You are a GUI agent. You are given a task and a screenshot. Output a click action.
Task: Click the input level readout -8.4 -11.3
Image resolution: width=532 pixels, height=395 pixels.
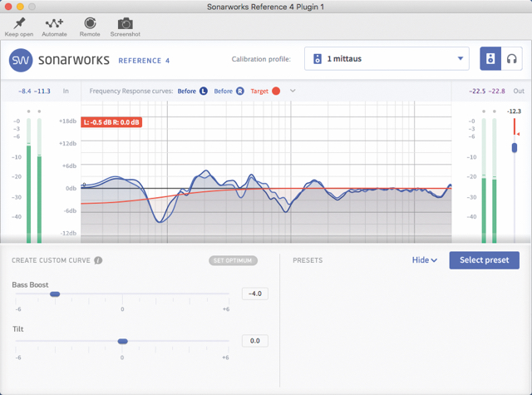click(34, 91)
